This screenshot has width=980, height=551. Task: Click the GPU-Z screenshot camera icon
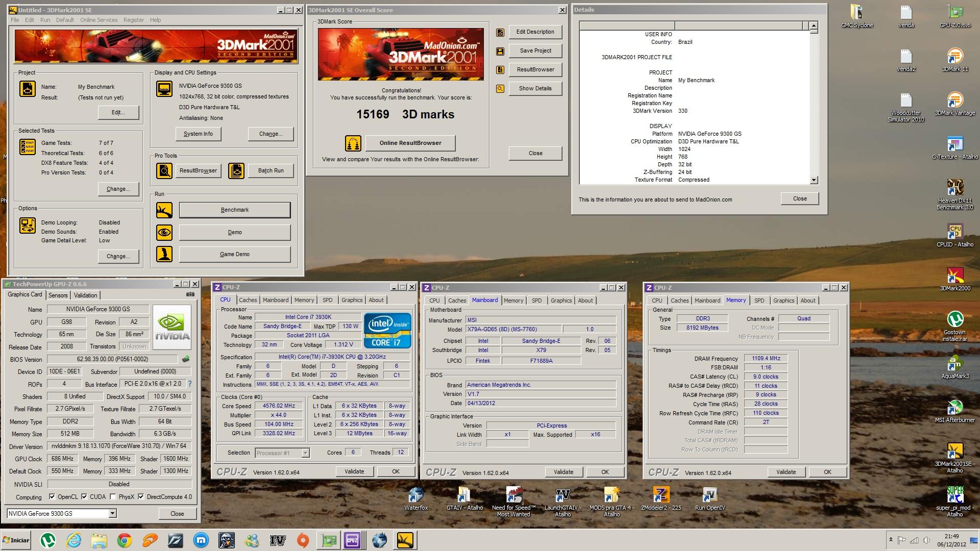pos(190,294)
